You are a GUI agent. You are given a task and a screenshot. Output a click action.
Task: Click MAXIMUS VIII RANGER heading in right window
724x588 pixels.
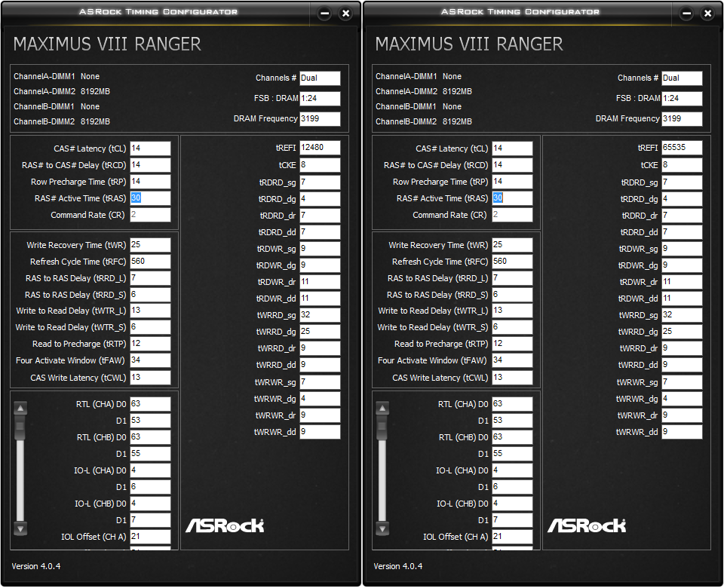(x=469, y=44)
